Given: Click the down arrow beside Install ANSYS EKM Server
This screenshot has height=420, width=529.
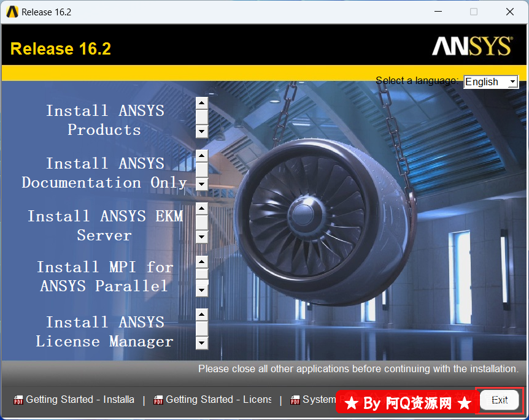Looking at the screenshot, I should click(x=202, y=237).
